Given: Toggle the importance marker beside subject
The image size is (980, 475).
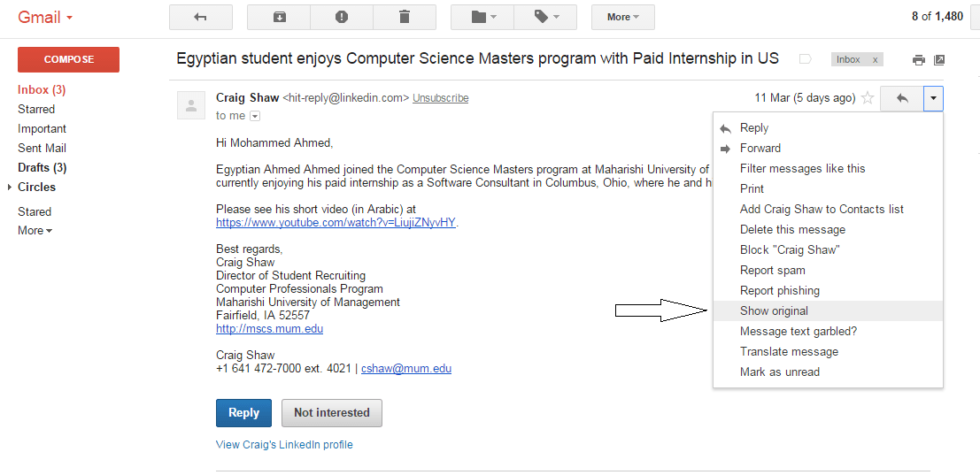Looking at the screenshot, I should [806, 59].
